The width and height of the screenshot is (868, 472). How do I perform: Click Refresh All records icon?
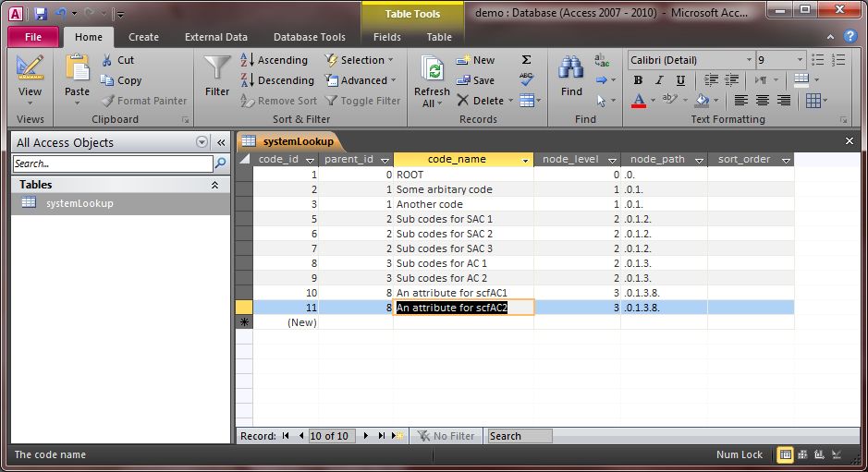433,69
